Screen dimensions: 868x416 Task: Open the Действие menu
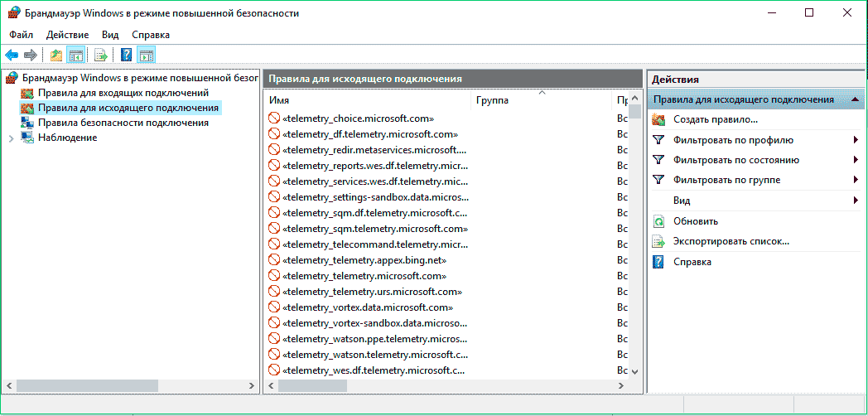67,34
